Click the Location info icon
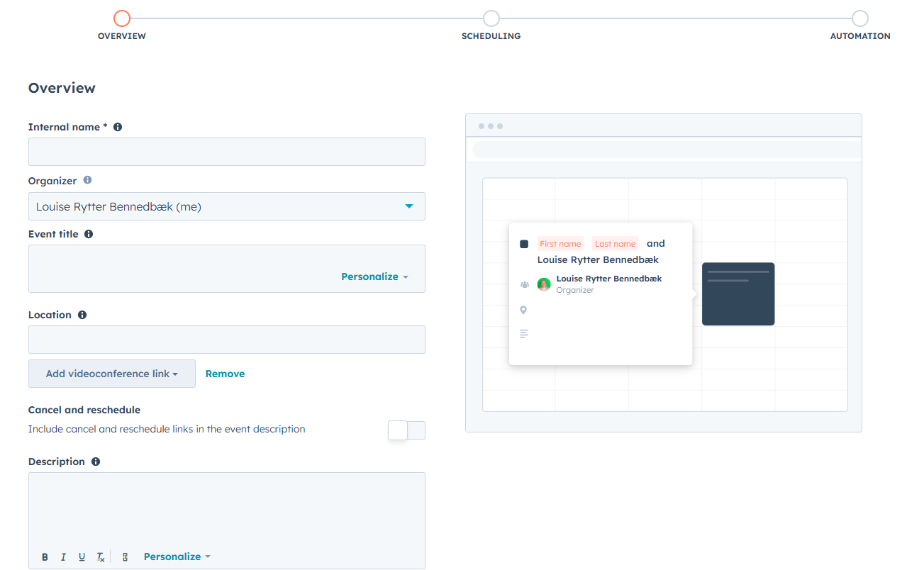The height and width of the screenshot is (570, 924). [82, 315]
